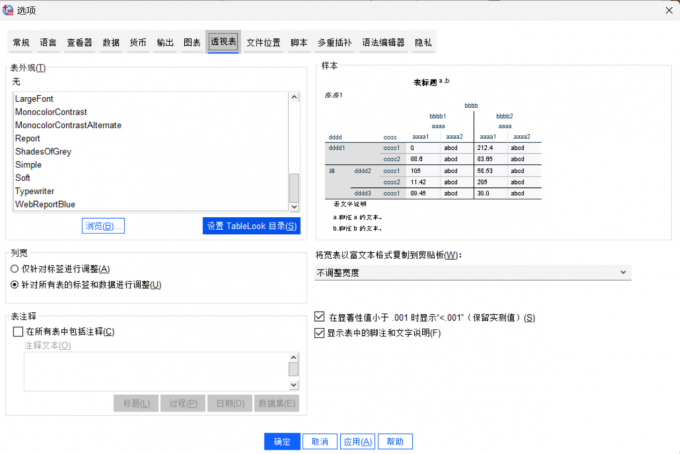
Task: Toggle 显示表中的脚注和文字说明(F) checkbox
Action: (x=319, y=333)
